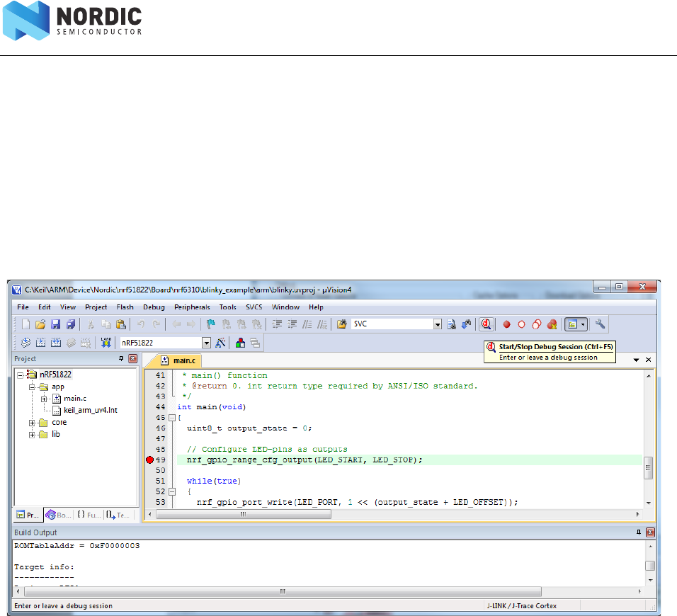Screen dimensions: 677x616
Task: Click the Load download-to-flash icon
Action: coord(106,343)
